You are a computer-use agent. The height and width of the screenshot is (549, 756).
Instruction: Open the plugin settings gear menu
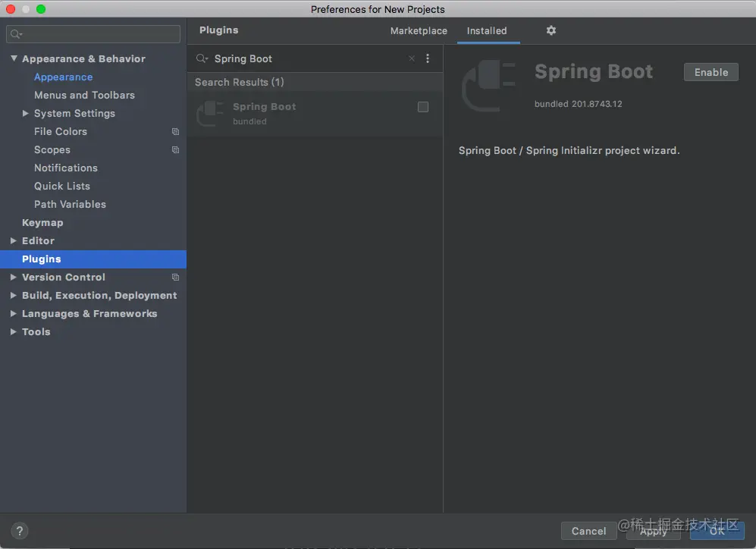pos(551,30)
